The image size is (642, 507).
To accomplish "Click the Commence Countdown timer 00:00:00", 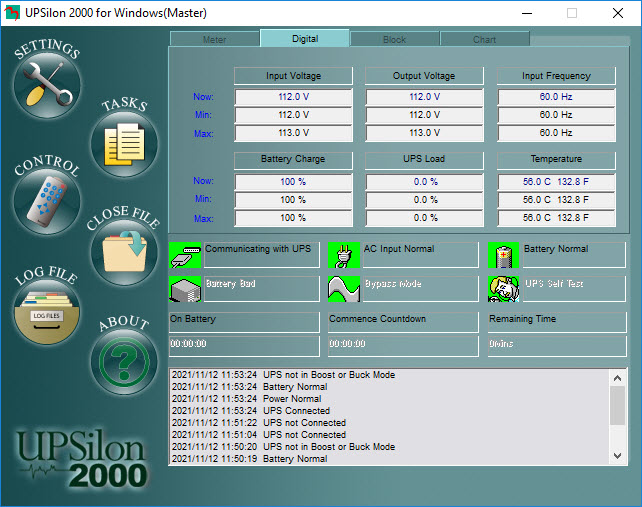I will [x=403, y=346].
